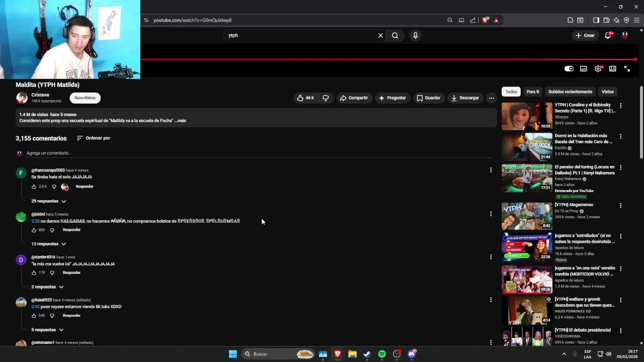This screenshot has height=362, width=644.
Task: Open the Brave Leo AI sparkle icon
Action: pos(616,20)
